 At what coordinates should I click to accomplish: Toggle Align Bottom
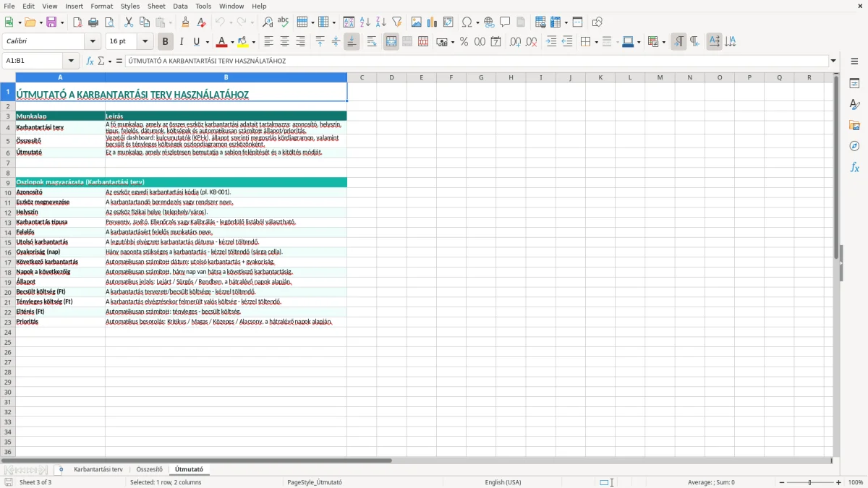click(352, 42)
